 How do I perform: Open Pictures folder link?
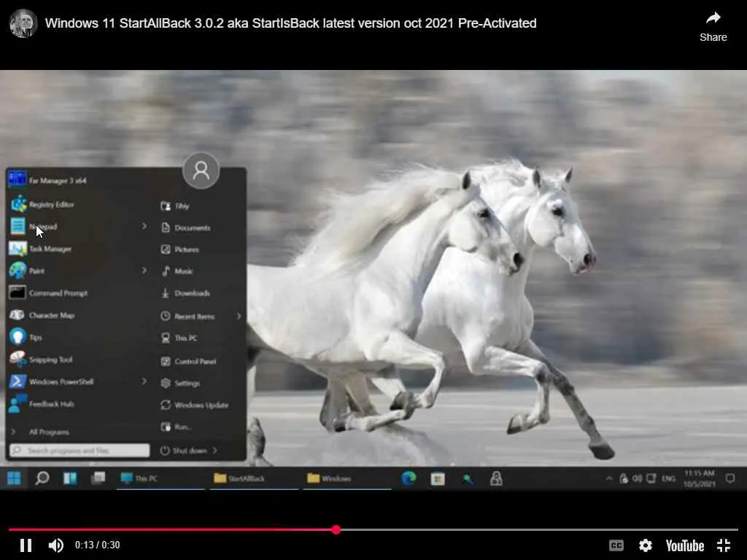point(180,249)
